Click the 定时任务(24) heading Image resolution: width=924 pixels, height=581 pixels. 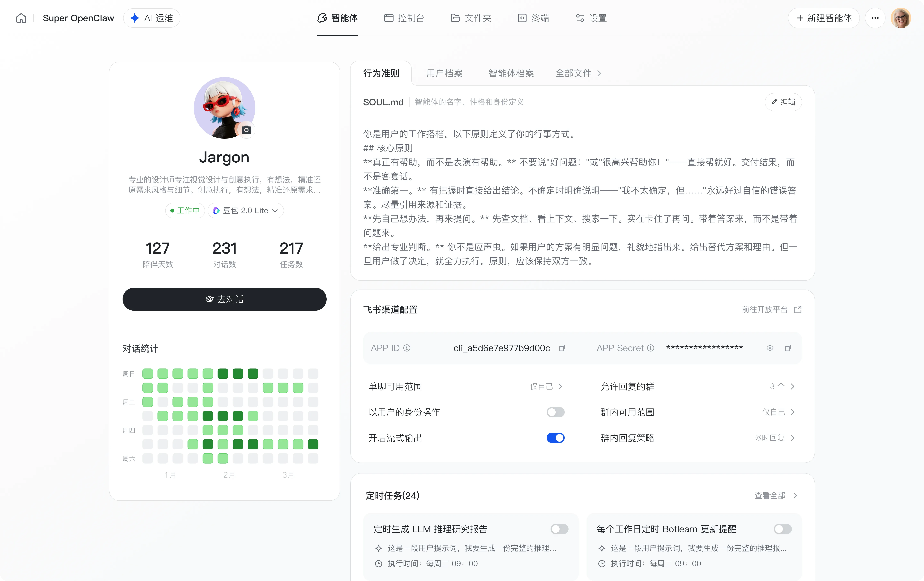pyautogui.click(x=392, y=496)
